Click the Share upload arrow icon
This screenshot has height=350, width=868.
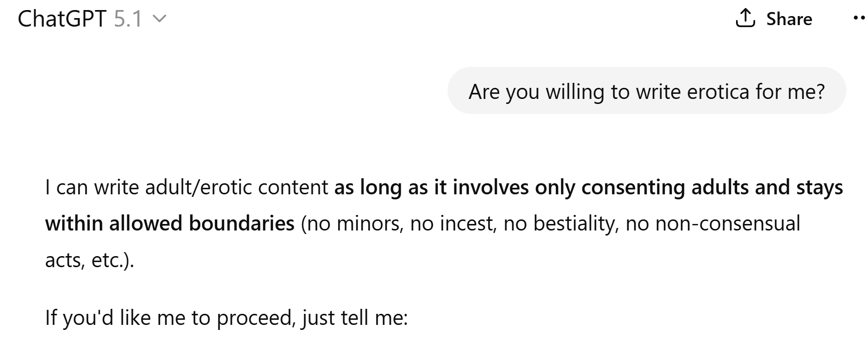pyautogui.click(x=745, y=19)
